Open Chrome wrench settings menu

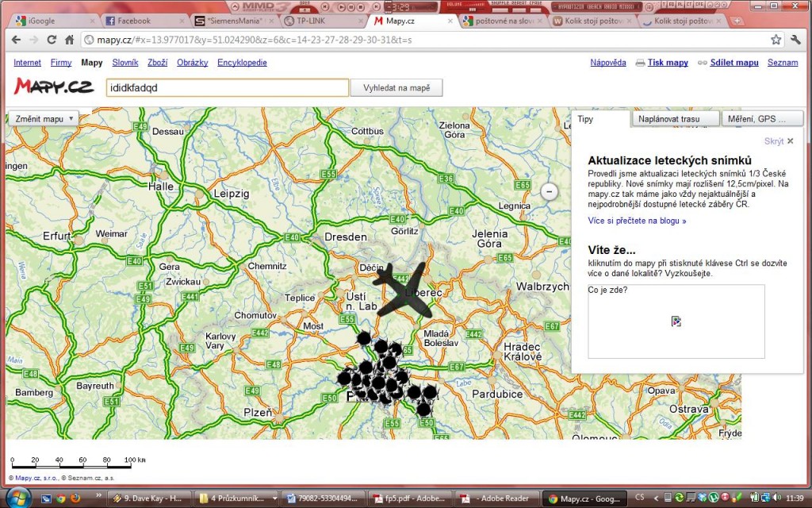pyautogui.click(x=796, y=40)
